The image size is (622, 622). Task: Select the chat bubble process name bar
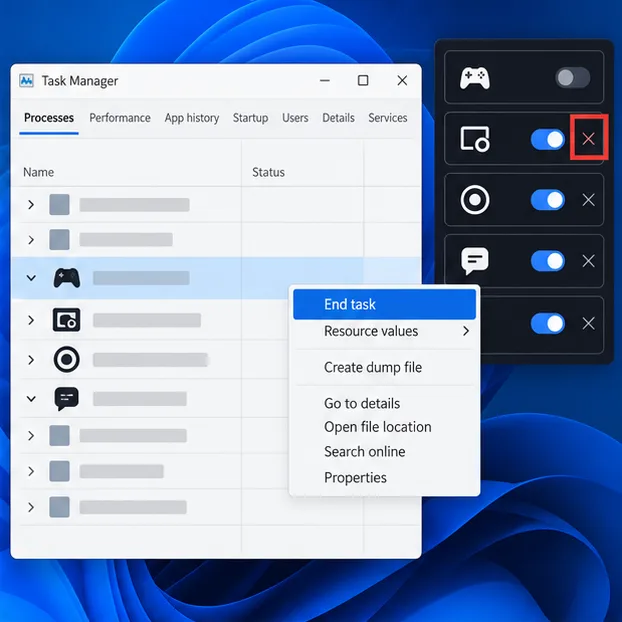coord(140,399)
